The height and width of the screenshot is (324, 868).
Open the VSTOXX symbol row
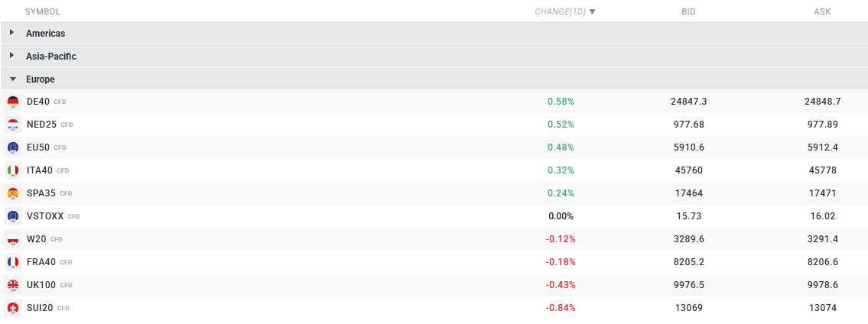(x=45, y=216)
